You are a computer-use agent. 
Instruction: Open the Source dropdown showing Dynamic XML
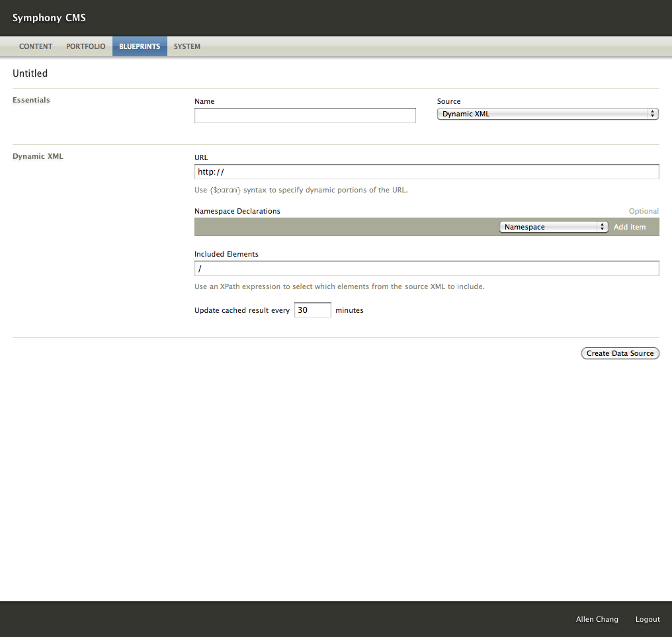(x=548, y=114)
